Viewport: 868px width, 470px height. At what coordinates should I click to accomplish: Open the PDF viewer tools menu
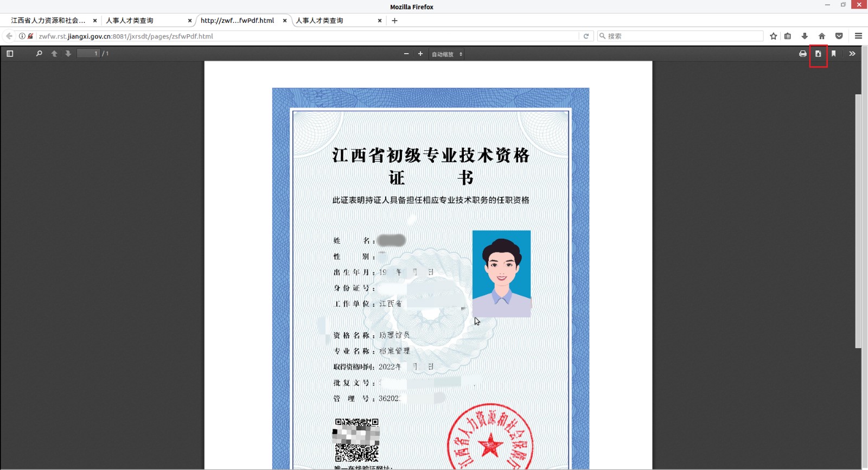click(x=852, y=54)
